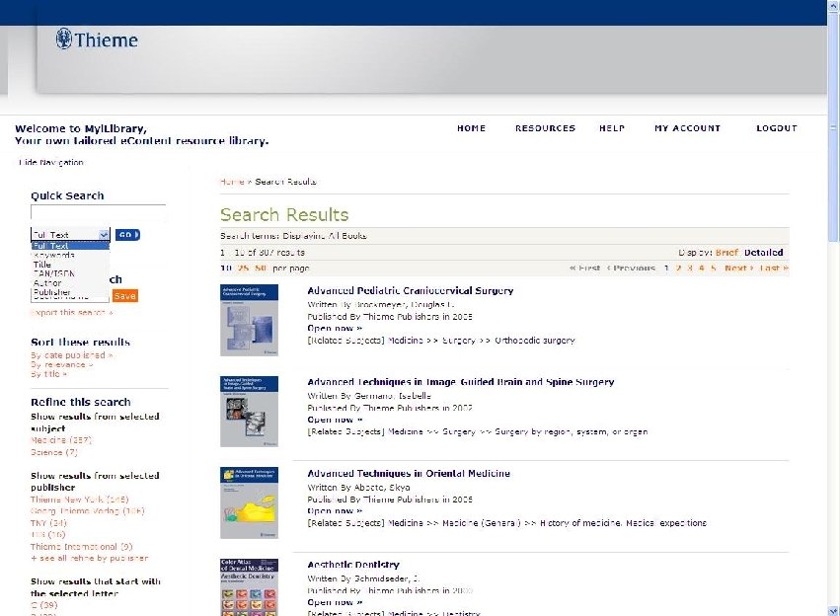Click the GO search button

127,235
